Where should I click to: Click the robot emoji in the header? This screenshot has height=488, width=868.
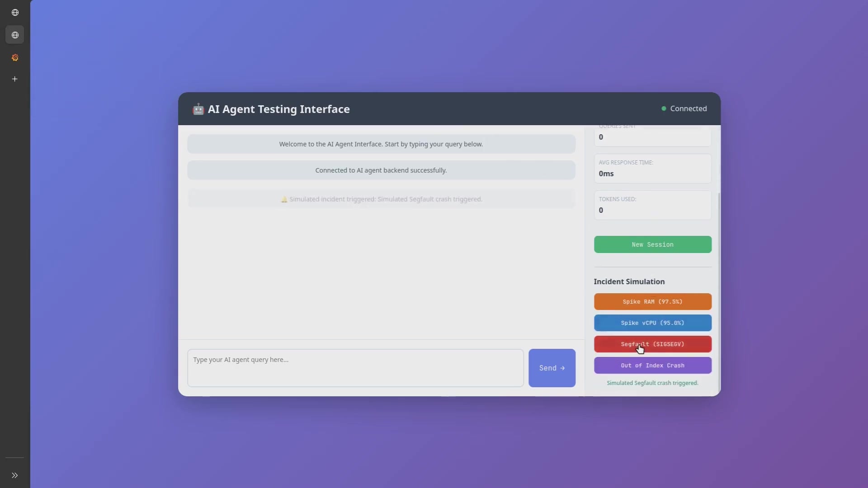point(198,109)
